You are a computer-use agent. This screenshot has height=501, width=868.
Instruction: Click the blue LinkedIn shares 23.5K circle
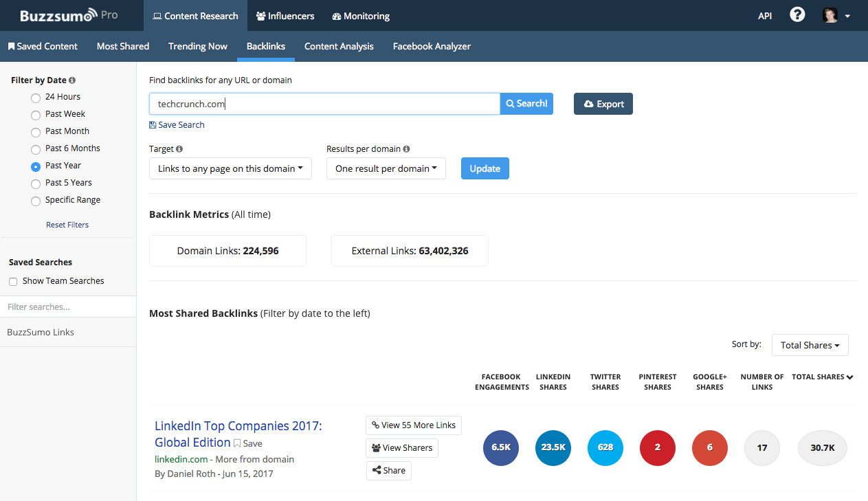pyautogui.click(x=553, y=447)
